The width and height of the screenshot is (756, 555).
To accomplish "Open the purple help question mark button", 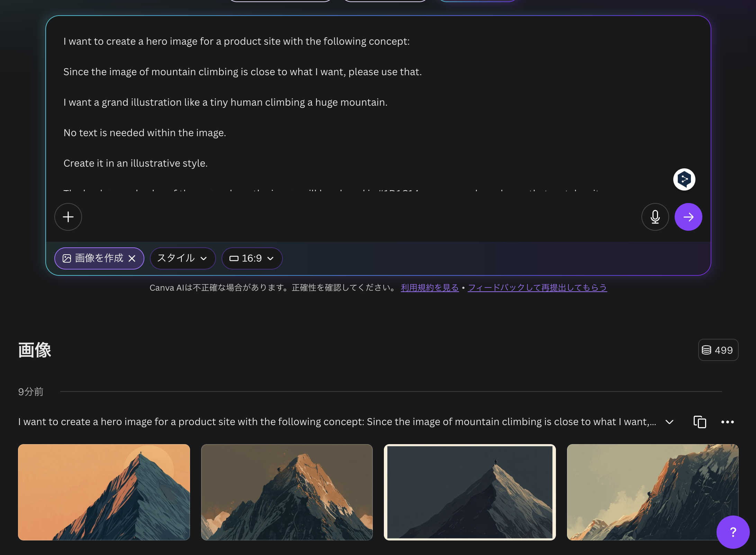I will point(733,532).
